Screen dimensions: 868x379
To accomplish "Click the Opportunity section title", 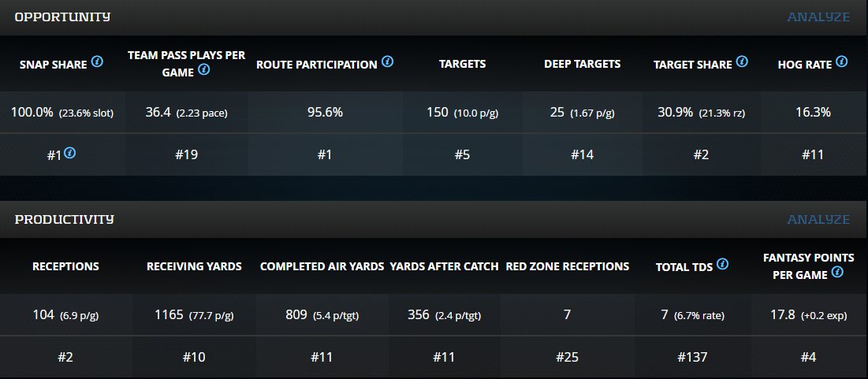I will click(62, 17).
